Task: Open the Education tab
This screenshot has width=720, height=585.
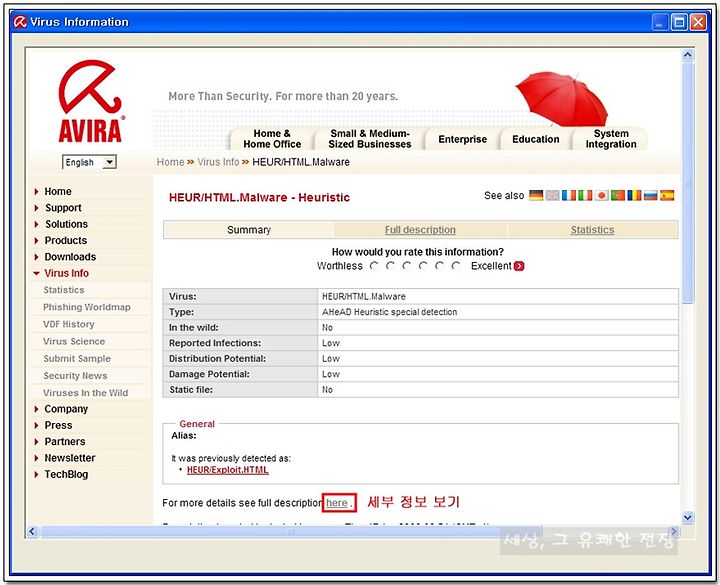Action: [x=536, y=139]
